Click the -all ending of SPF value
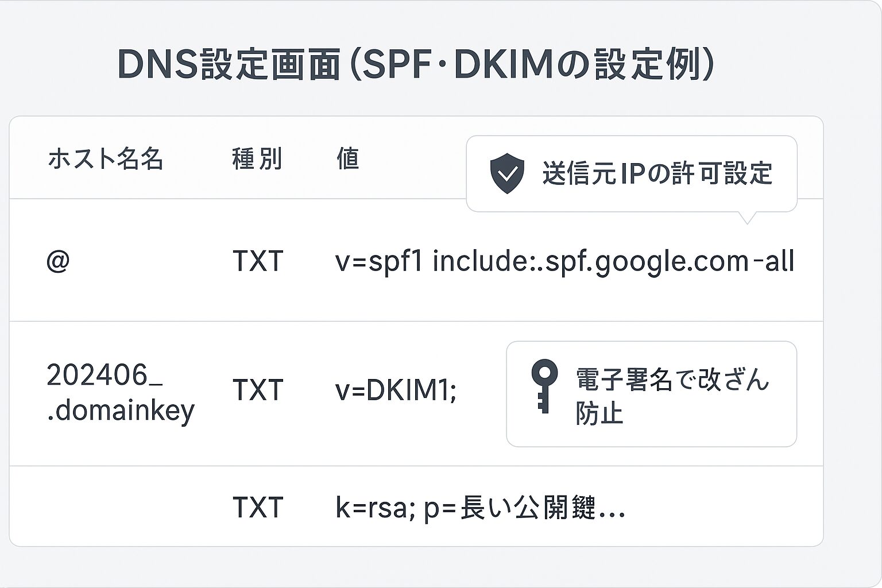This screenshot has width=882, height=588. coord(773,261)
